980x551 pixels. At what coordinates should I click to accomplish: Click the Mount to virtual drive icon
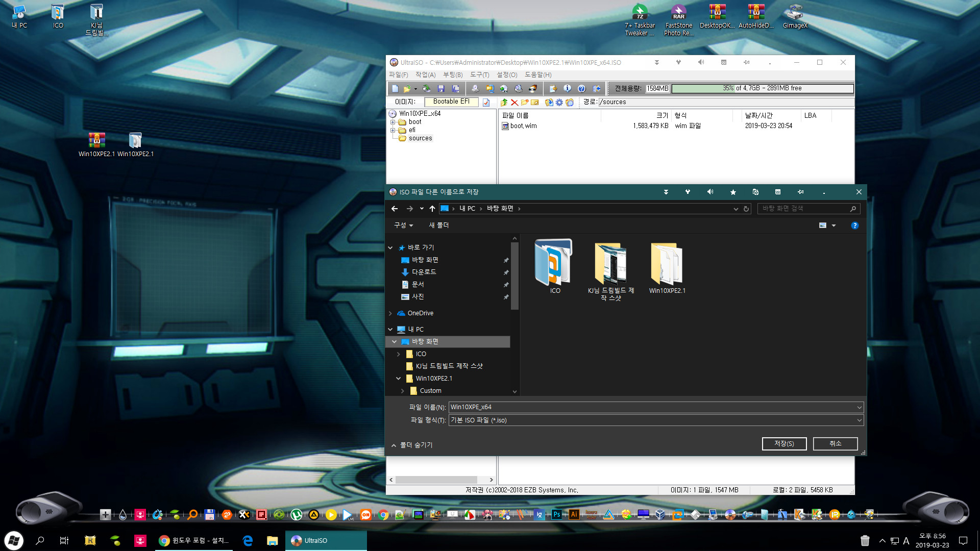(519, 89)
